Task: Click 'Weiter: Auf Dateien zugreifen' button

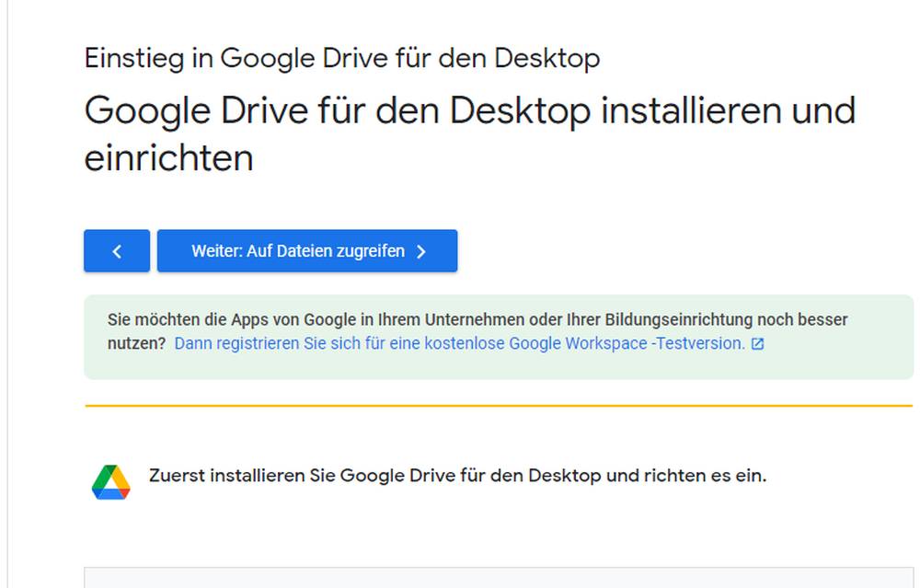Action: tap(307, 251)
